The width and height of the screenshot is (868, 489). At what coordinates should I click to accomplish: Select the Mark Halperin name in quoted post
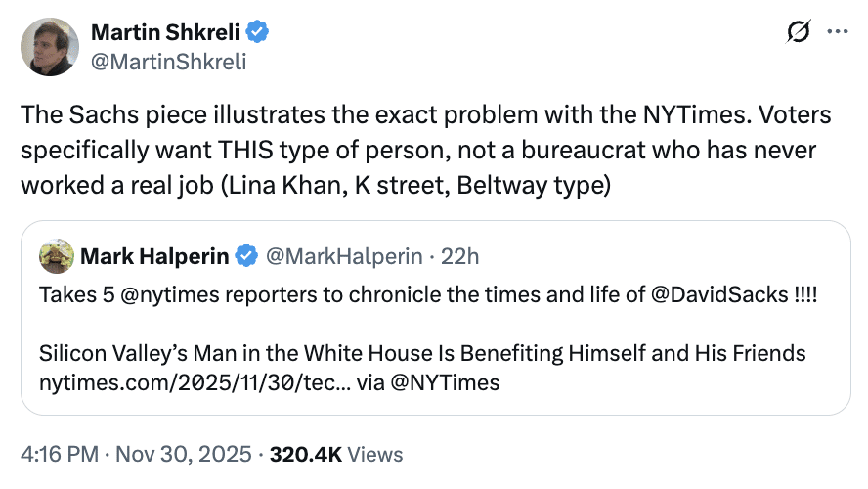pos(154,256)
